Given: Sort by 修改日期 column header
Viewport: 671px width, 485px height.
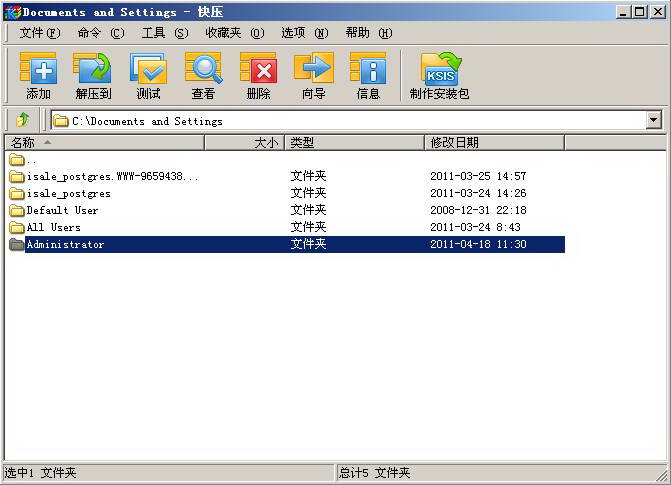Looking at the screenshot, I should click(494, 143).
